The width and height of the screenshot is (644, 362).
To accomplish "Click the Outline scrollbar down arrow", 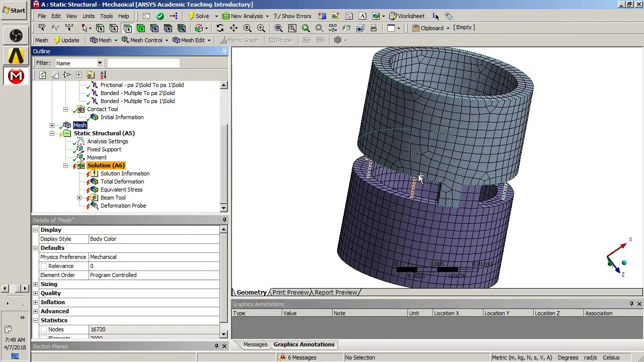I will (x=223, y=208).
